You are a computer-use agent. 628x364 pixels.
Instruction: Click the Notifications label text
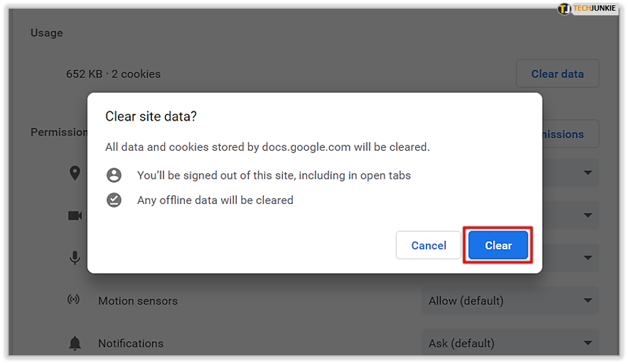click(131, 343)
